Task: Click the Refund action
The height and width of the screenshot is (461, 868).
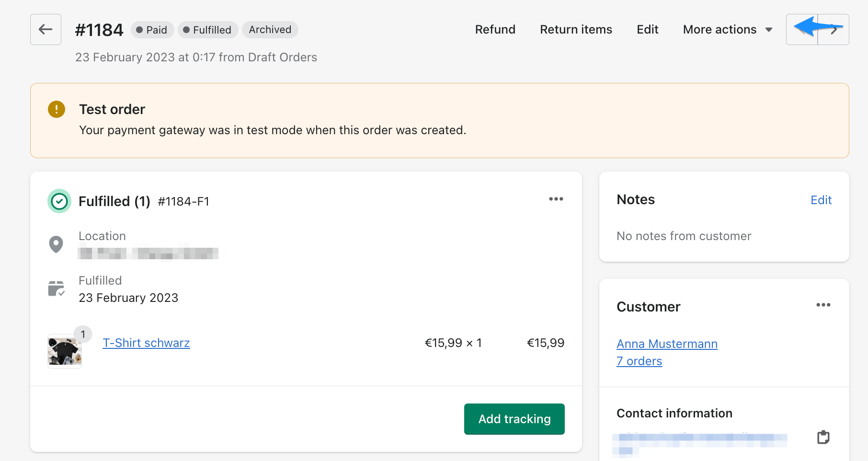Action: (495, 30)
